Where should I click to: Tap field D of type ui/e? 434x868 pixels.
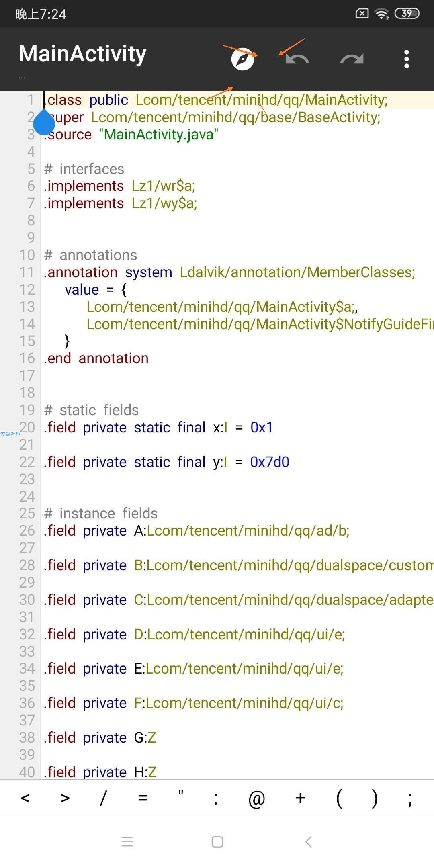click(194, 634)
